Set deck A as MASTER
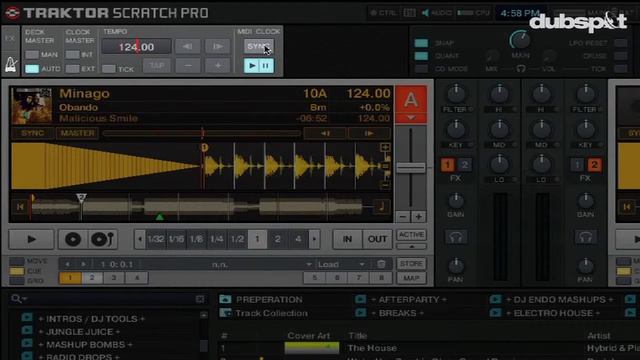Viewport: 640px width, 360px height. click(x=77, y=133)
